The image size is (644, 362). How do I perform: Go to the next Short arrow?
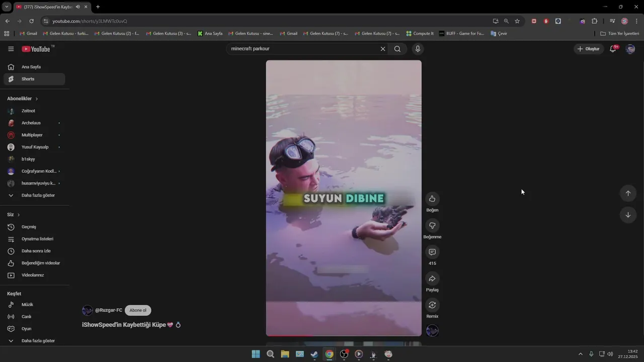628,215
